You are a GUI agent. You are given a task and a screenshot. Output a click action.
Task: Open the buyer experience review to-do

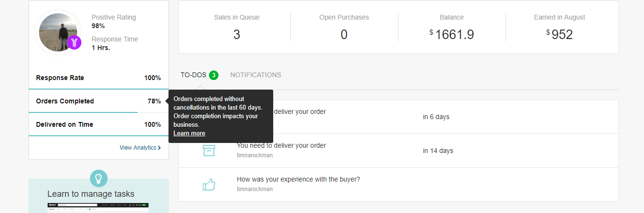[398, 184]
